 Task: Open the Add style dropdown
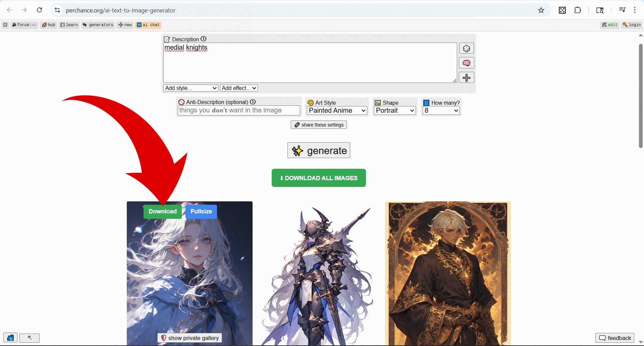191,88
